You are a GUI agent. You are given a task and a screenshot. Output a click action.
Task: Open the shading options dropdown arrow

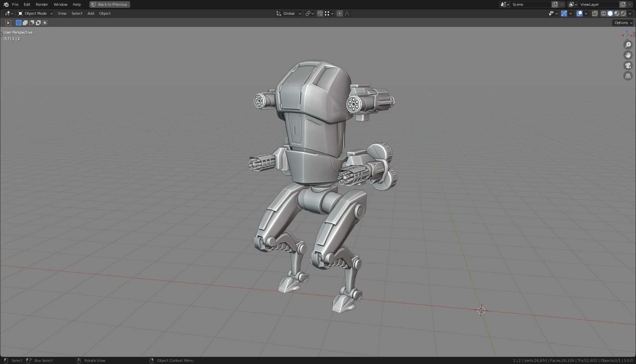pyautogui.click(x=630, y=13)
